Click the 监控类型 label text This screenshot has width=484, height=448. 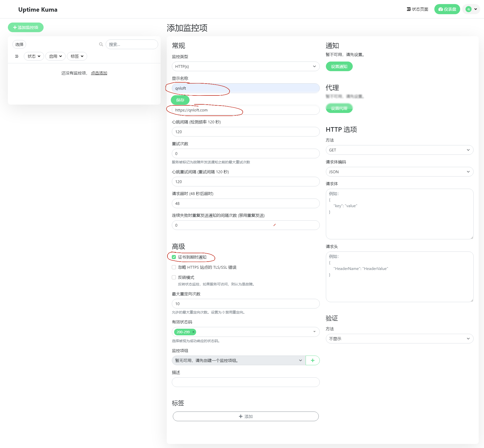(180, 56)
